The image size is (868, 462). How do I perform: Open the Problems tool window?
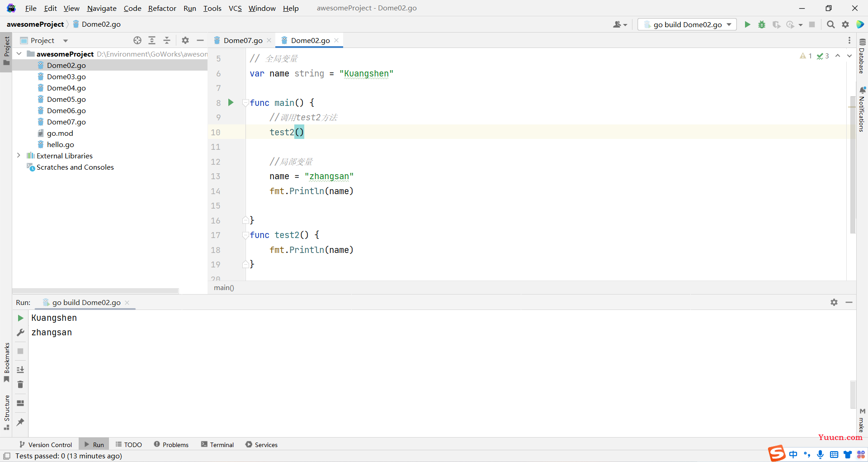(x=171, y=445)
